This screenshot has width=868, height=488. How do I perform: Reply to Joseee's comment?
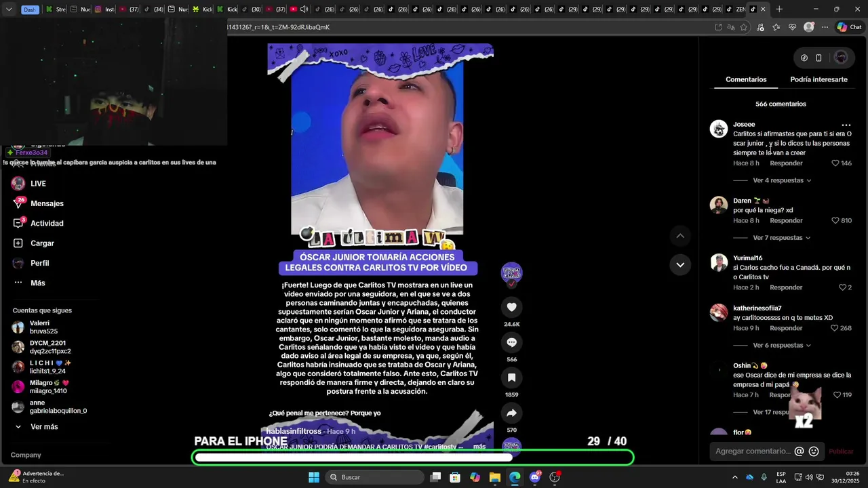pyautogui.click(x=786, y=163)
